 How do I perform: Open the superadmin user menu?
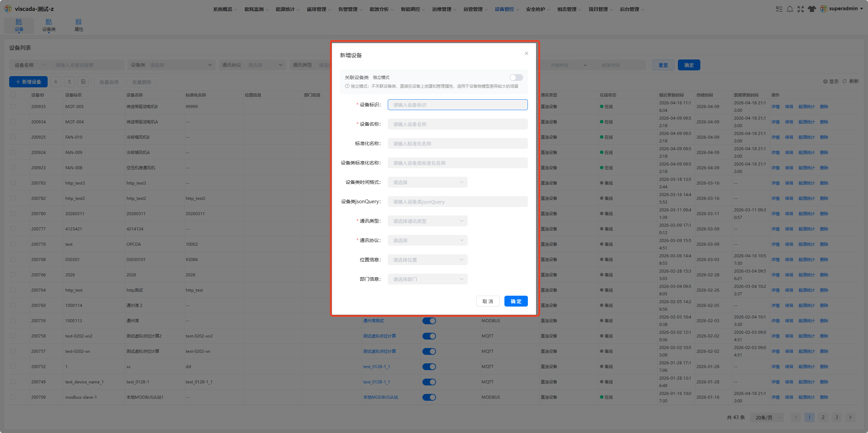pos(841,8)
